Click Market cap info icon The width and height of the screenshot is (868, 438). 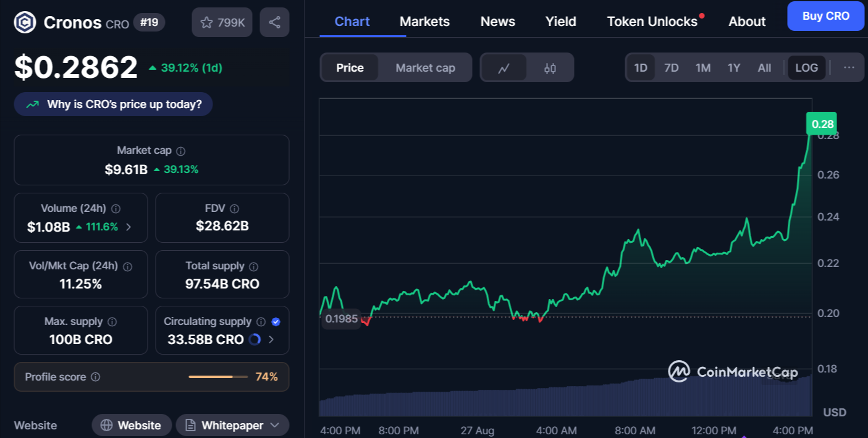point(180,151)
